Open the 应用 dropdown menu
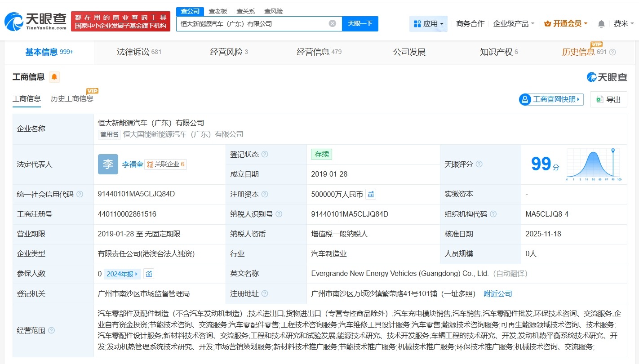This screenshot has width=639, height=364. tap(428, 23)
